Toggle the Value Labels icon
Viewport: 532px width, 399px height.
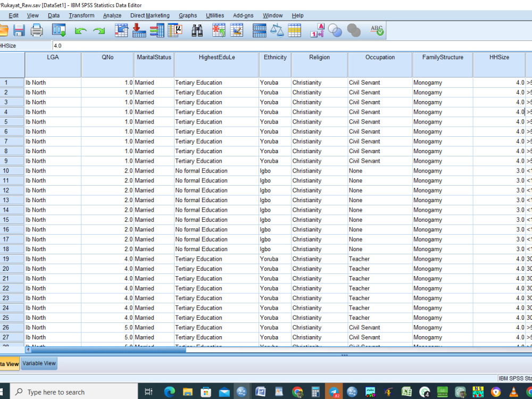318,30
